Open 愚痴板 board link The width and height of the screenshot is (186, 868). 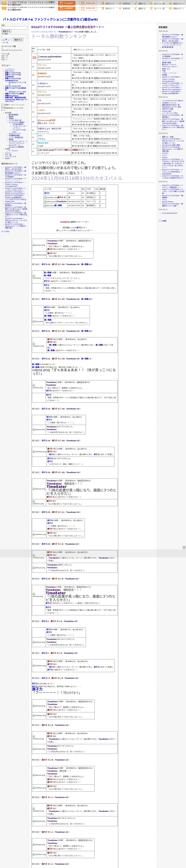[x=11, y=139]
